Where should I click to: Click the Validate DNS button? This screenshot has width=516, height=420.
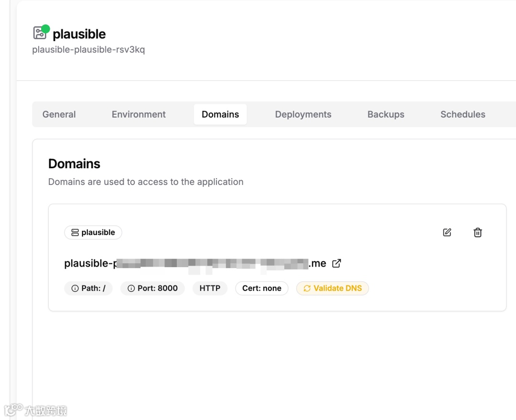tap(333, 288)
